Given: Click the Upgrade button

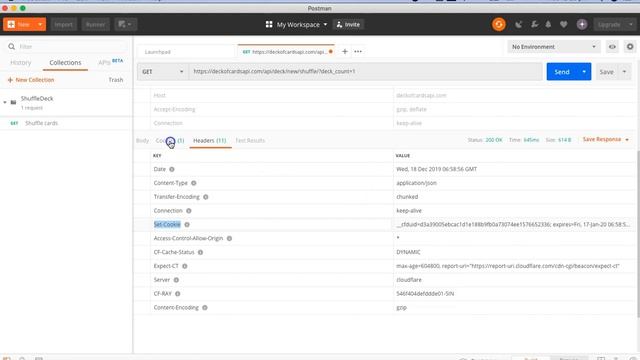Looking at the screenshot, I should click(x=609, y=24).
